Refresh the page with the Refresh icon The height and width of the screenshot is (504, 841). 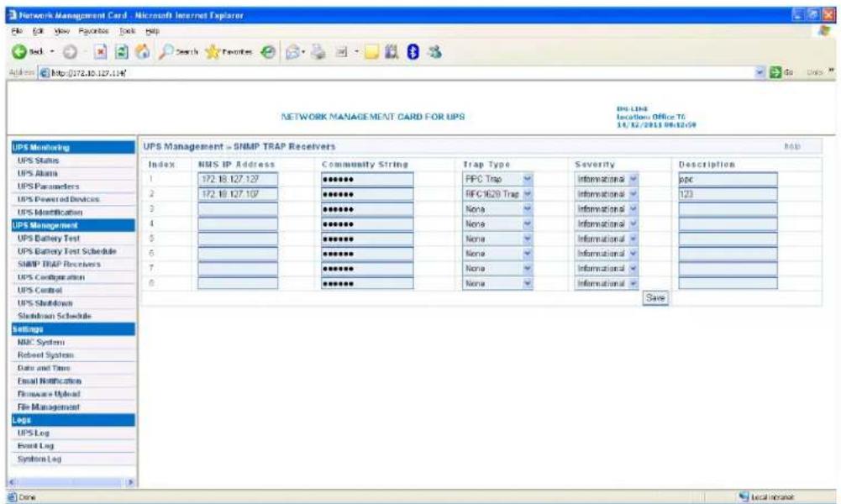click(122, 52)
